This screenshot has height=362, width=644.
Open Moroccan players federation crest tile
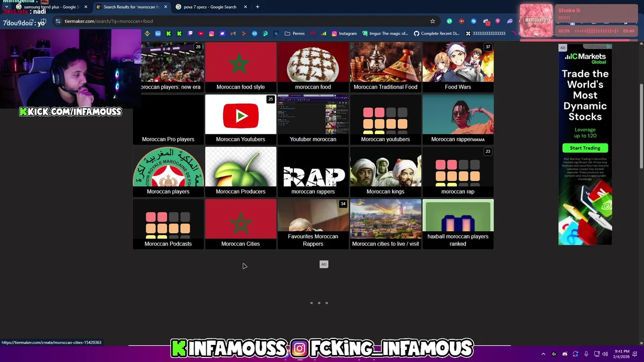(x=168, y=171)
